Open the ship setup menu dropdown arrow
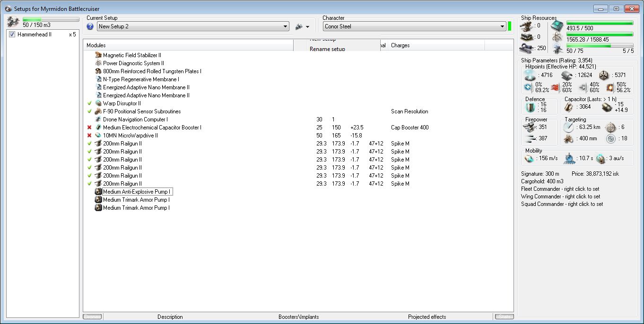This screenshot has height=324, width=644. point(308,27)
